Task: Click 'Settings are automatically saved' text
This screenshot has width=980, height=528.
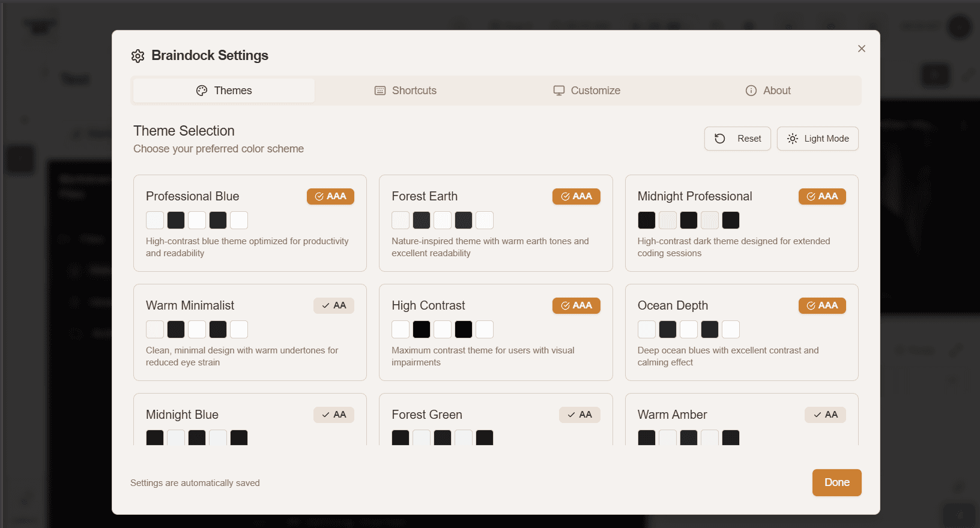Action: (x=195, y=483)
